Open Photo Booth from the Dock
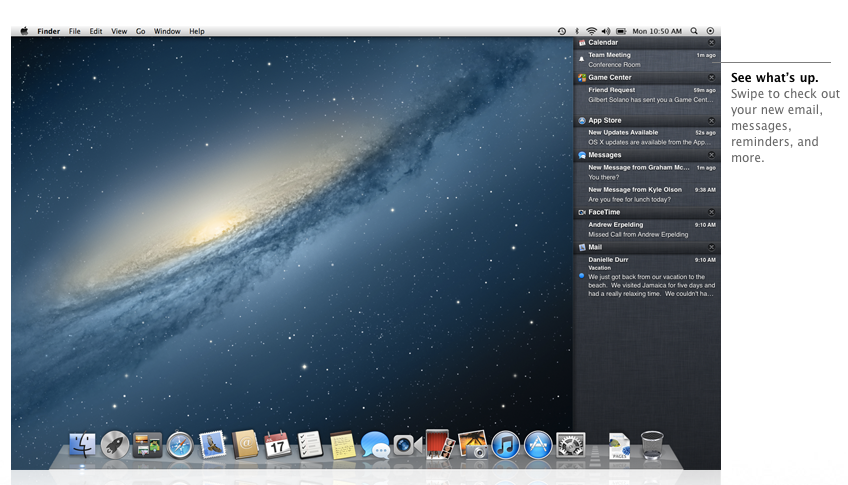 [439, 444]
